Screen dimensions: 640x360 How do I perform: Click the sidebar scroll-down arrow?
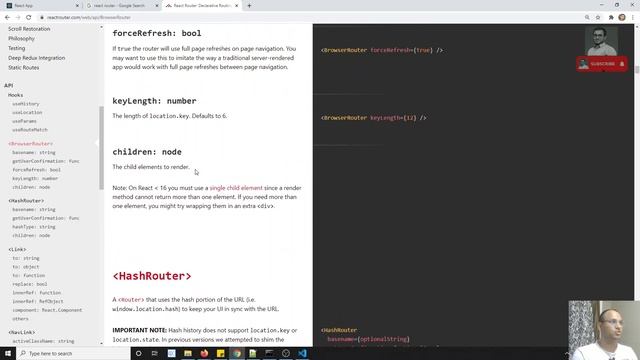[101, 344]
